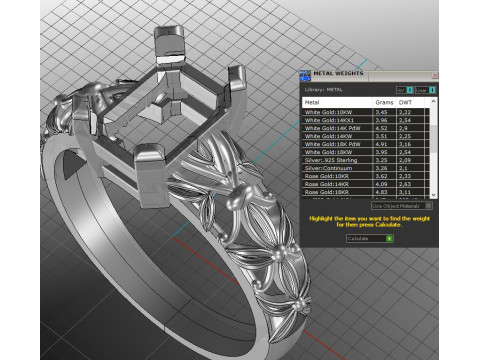Select the Silver:.925 Sterling row

[366, 160]
